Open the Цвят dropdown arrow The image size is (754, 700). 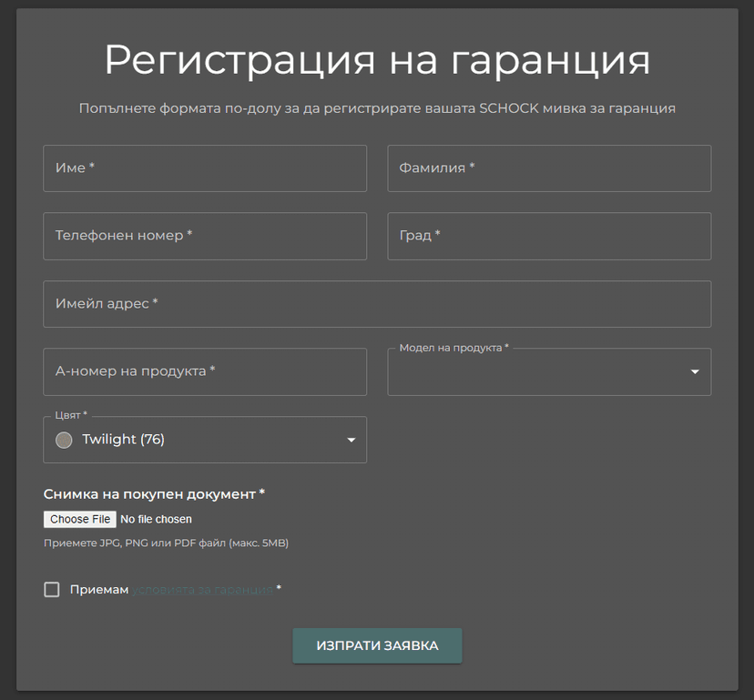pyautogui.click(x=351, y=440)
